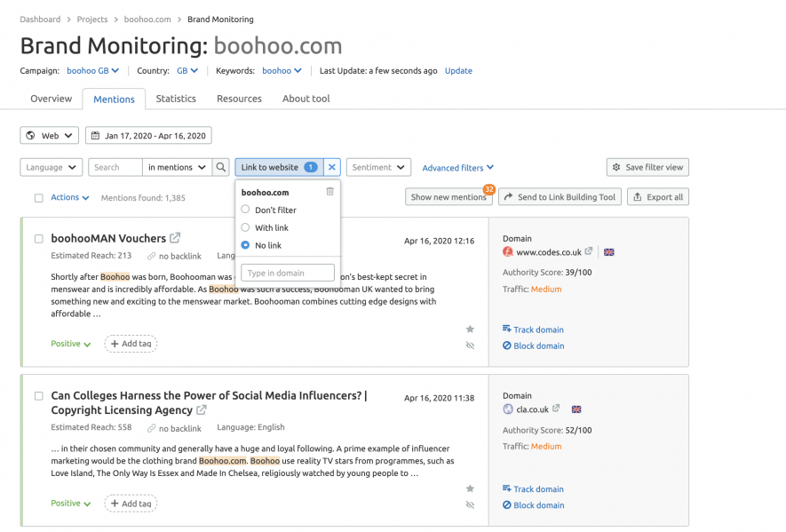Open the Actions dropdown
The image size is (786, 532).
click(x=69, y=197)
